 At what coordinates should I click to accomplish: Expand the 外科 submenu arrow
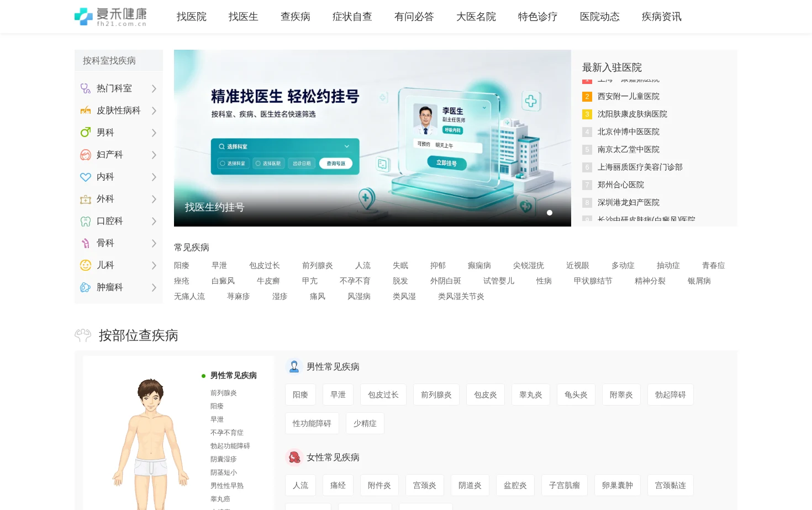[x=154, y=199]
